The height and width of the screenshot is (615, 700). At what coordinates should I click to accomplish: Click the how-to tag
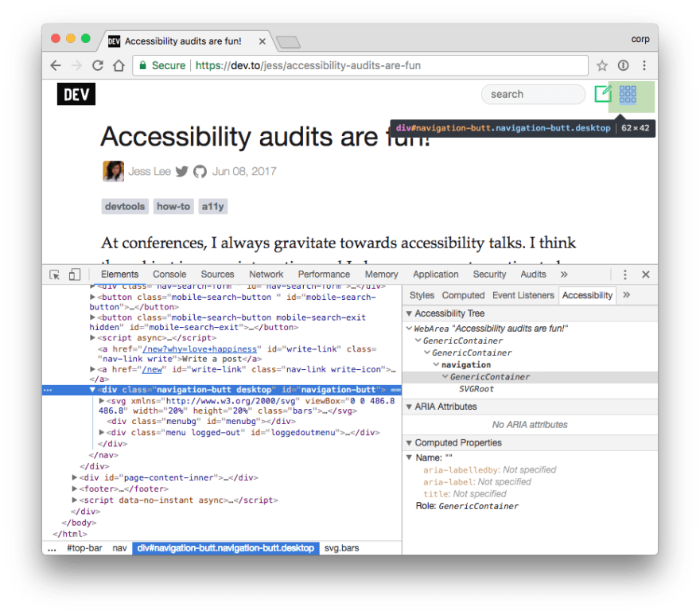pyautogui.click(x=173, y=206)
